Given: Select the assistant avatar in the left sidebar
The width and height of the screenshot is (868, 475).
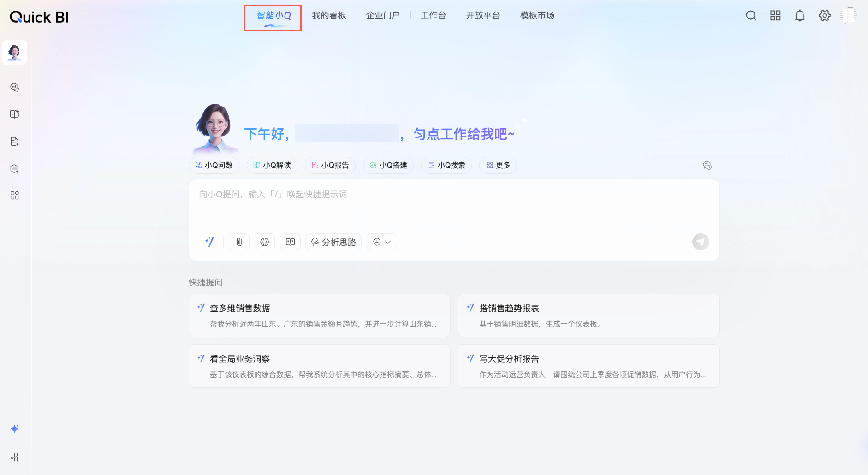Looking at the screenshot, I should click(x=14, y=52).
